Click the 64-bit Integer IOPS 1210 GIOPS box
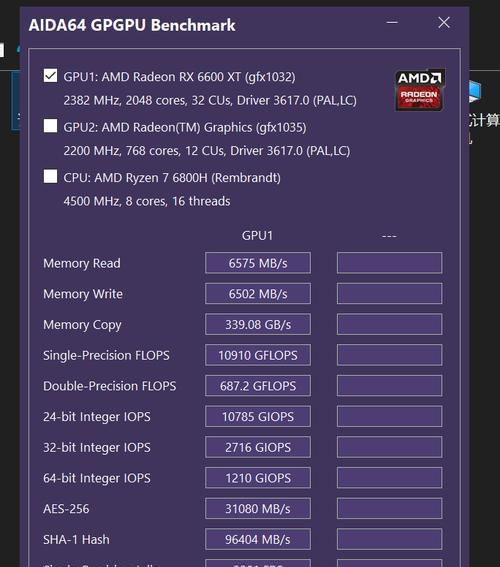The height and width of the screenshot is (567, 500). (258, 478)
